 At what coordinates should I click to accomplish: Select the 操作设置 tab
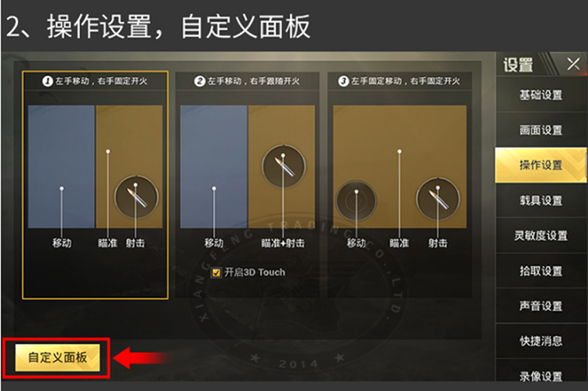pyautogui.click(x=541, y=165)
